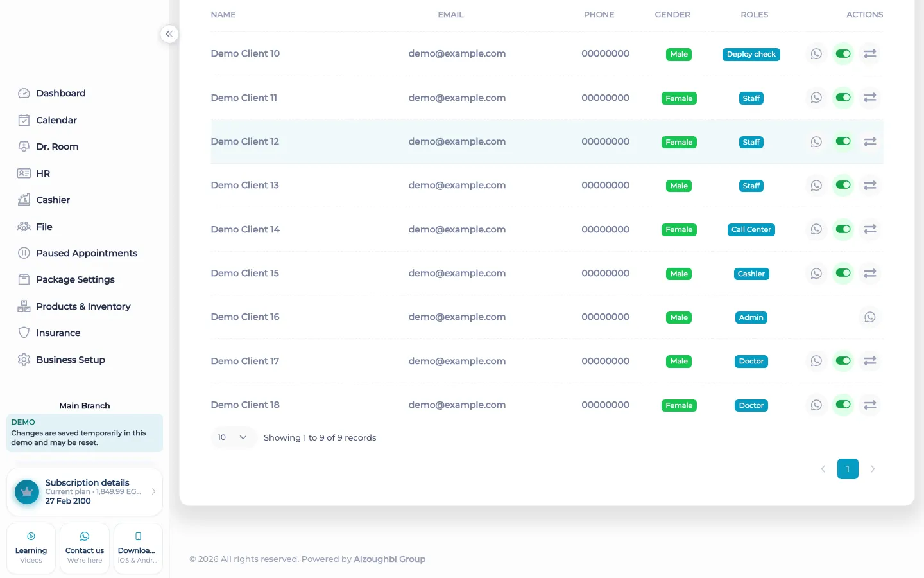Click Alzoughbi Group footer link
924x578 pixels.
pyautogui.click(x=389, y=559)
